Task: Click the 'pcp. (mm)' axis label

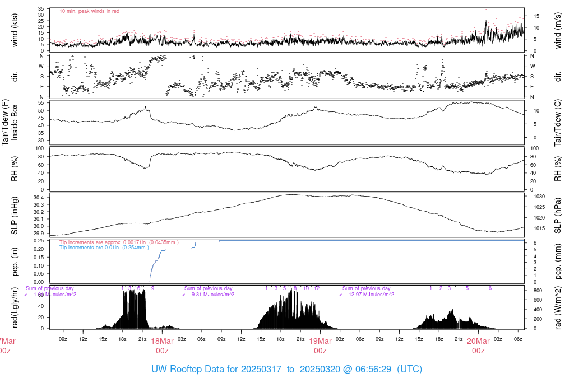Action: click(558, 262)
